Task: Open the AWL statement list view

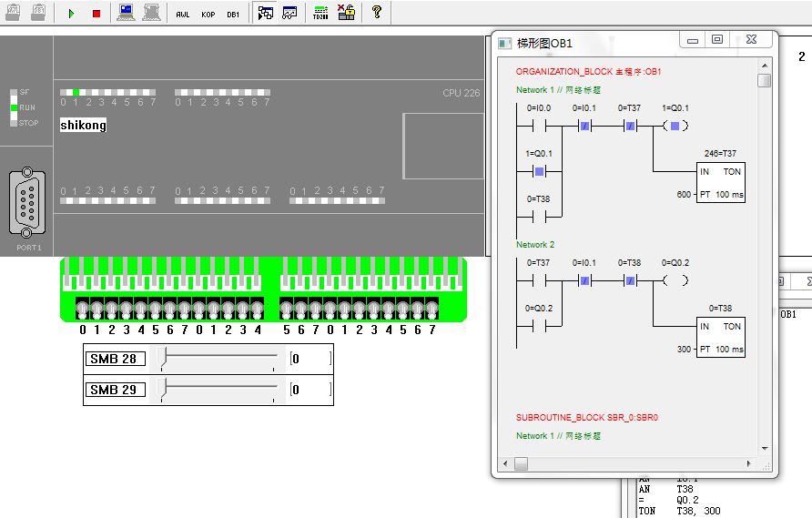Action: 183,14
